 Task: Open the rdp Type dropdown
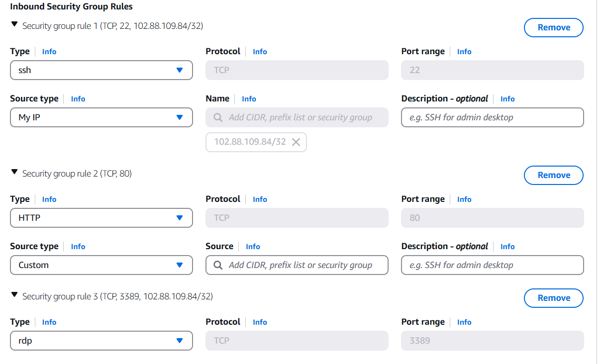tap(101, 341)
